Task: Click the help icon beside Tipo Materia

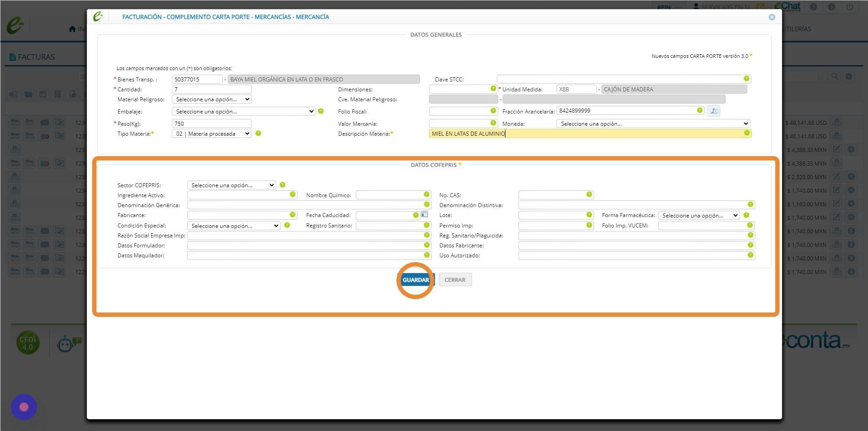Action: point(258,133)
